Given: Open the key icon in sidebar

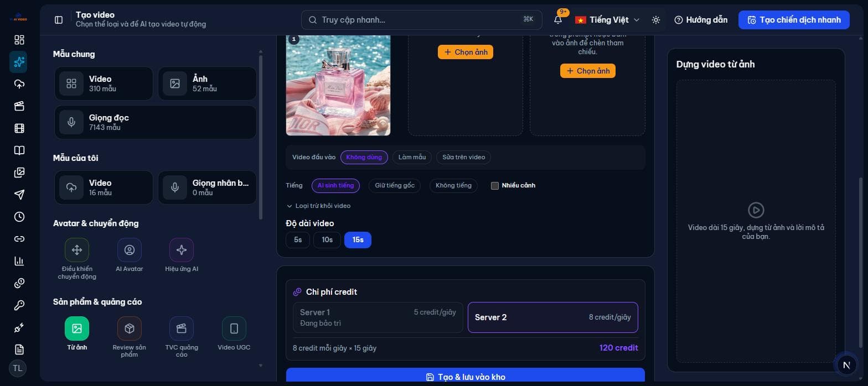Looking at the screenshot, I should point(19,305).
